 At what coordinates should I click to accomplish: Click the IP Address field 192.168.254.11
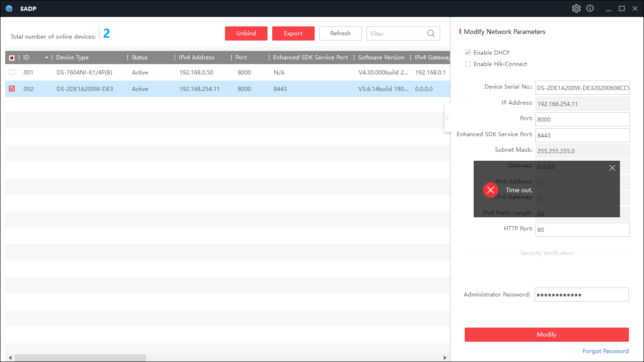(583, 104)
